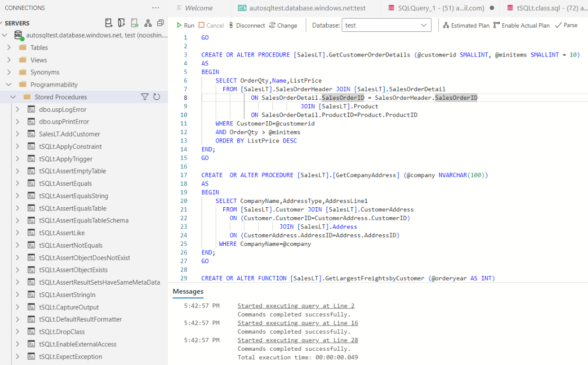588x365 pixels.
Task: Expand tSQLt.AssertEqualsString procedure
Action: coord(18,196)
